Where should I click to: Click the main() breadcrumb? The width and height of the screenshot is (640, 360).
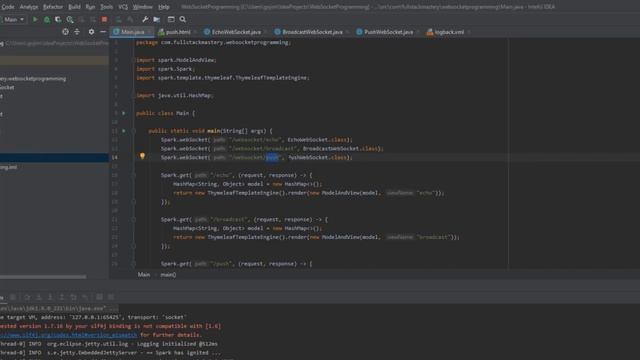point(168,275)
